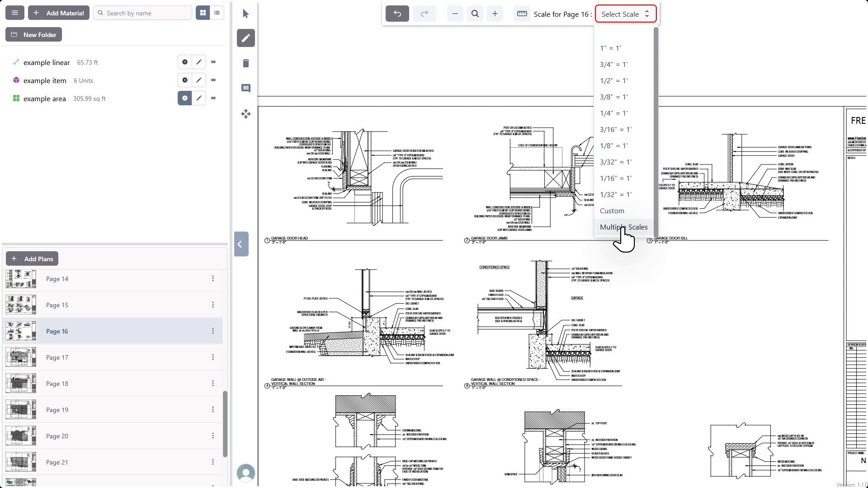Open the example linear drag handle
This screenshot has height=488, width=868.
point(213,62)
